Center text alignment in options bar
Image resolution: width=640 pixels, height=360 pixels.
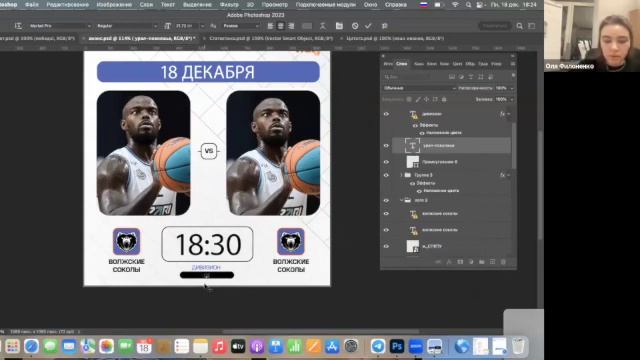[281, 26]
